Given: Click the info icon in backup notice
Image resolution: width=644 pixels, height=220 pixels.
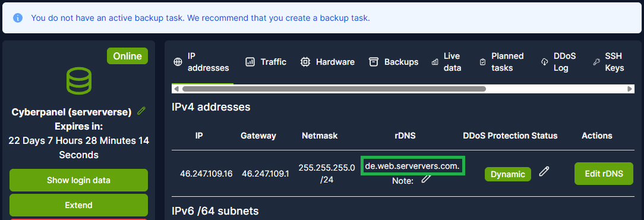Looking at the screenshot, I should [18, 18].
